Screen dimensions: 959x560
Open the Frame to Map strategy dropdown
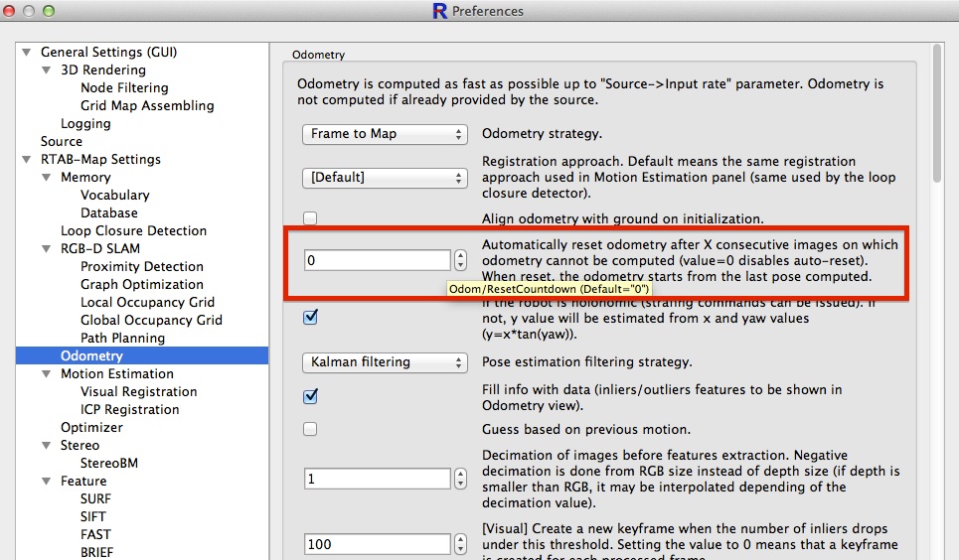(x=385, y=134)
